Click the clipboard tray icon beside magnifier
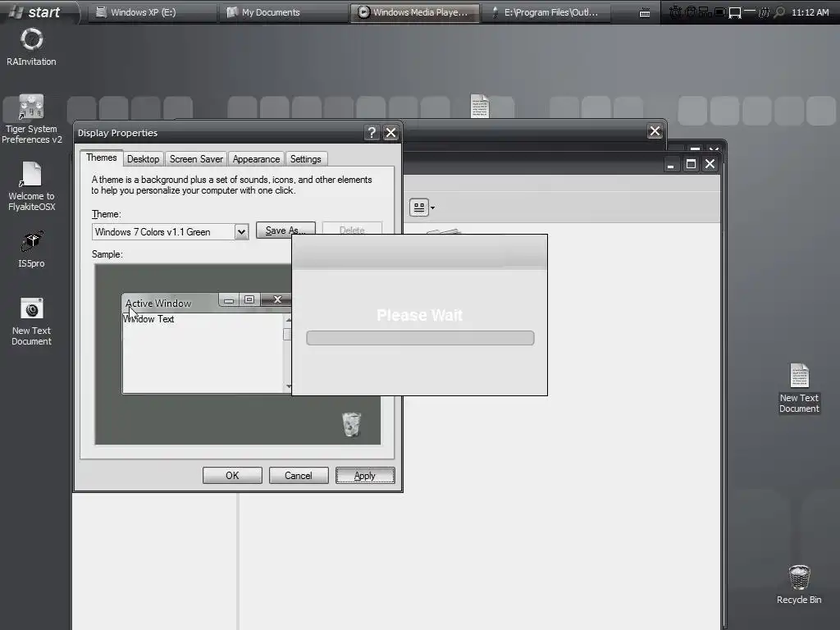 pyautogui.click(x=764, y=11)
